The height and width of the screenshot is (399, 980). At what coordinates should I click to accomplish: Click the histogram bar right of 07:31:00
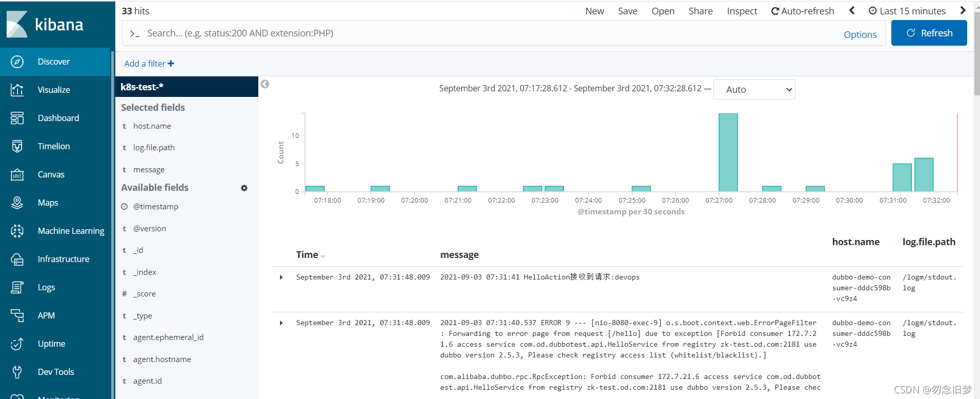pos(902,177)
